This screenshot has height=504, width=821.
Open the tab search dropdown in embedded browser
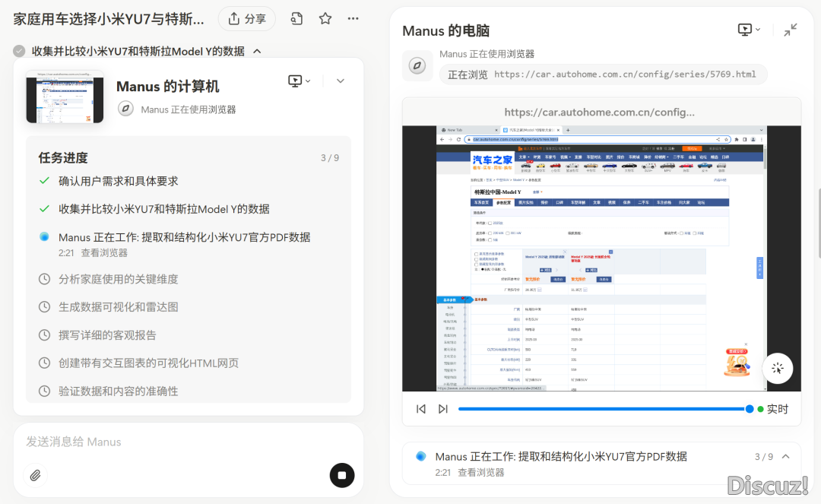pyautogui.click(x=761, y=130)
